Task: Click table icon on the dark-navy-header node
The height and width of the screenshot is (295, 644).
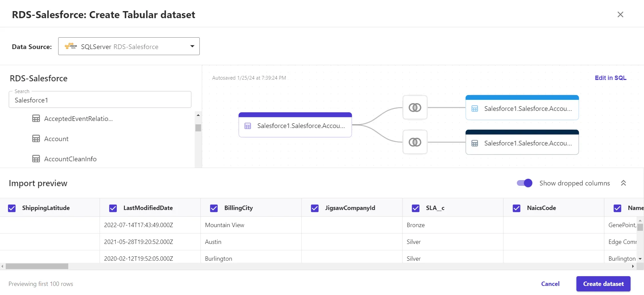Action: 475,143
